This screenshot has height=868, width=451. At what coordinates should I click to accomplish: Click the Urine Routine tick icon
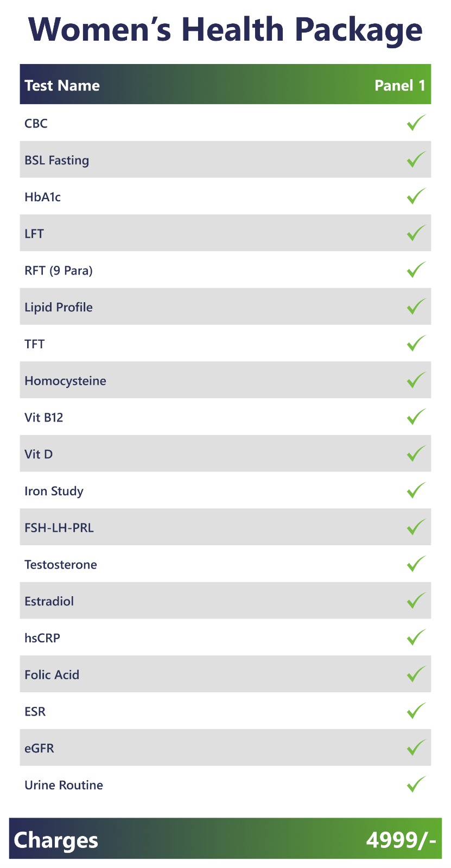416,784
